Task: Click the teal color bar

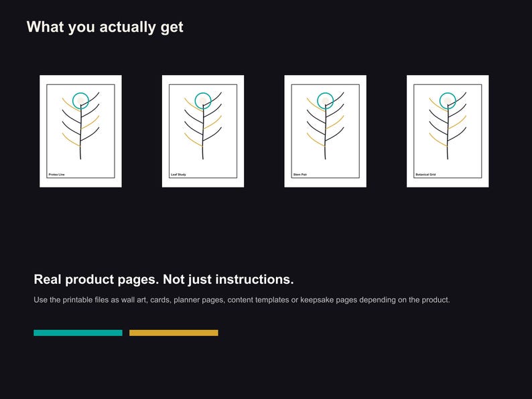Action: point(78,333)
